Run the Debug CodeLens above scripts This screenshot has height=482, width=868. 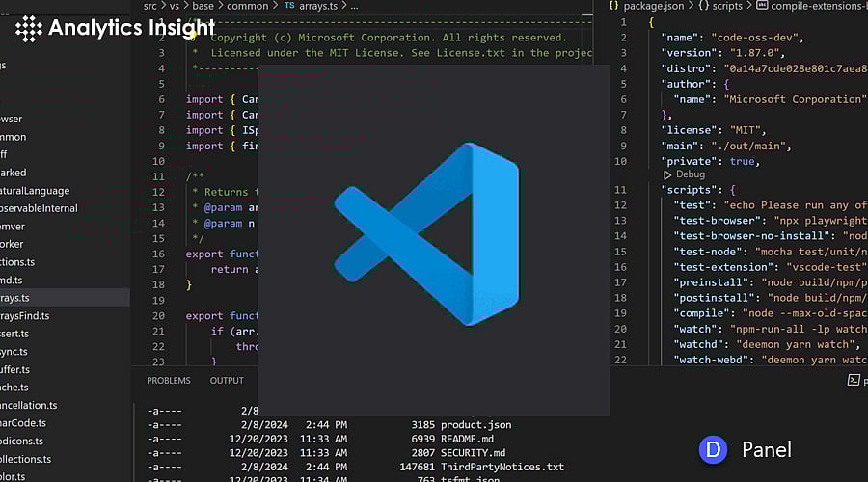point(690,175)
